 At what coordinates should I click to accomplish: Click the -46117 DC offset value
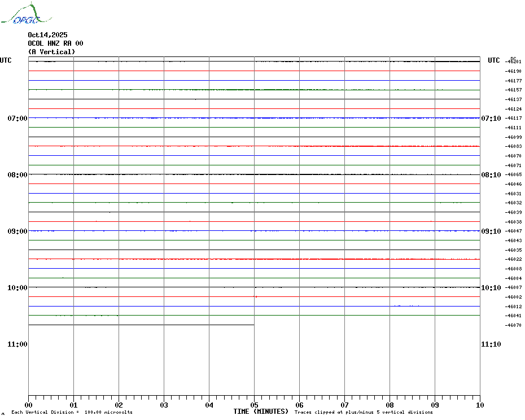(513, 118)
